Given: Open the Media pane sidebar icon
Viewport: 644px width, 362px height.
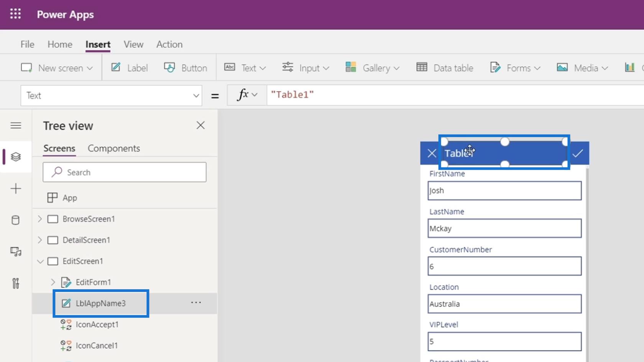Looking at the screenshot, I should coord(16,252).
